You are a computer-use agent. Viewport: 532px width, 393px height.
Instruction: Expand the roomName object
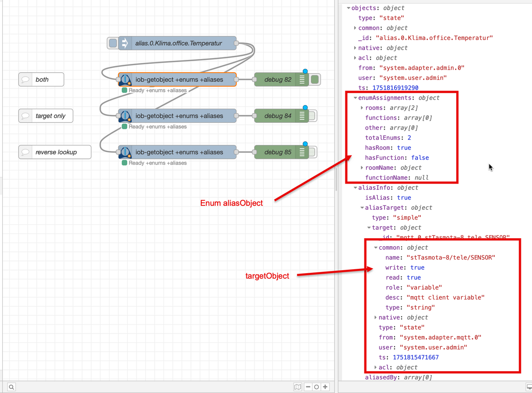tap(362, 168)
